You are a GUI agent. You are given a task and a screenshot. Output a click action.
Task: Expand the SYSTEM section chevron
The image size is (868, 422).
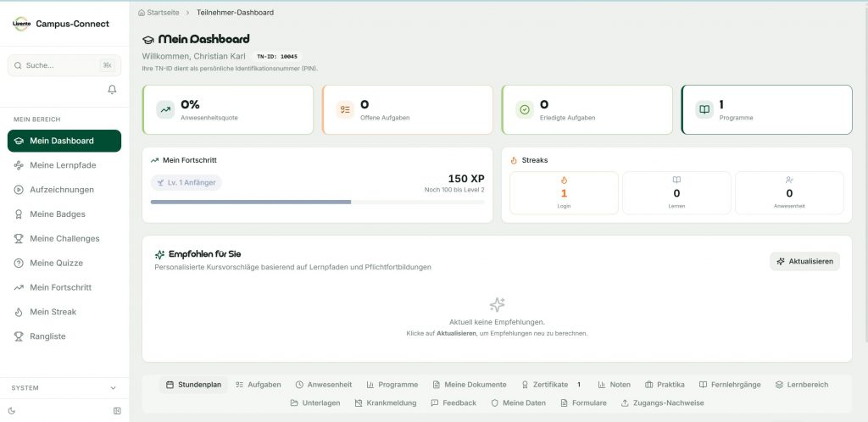(x=114, y=388)
